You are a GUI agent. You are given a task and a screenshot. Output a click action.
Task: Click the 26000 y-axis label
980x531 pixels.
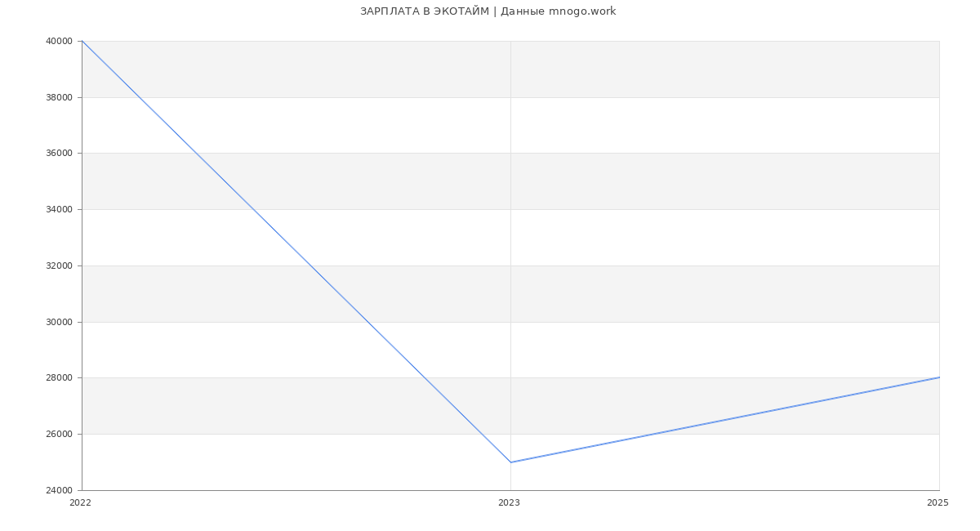click(60, 434)
